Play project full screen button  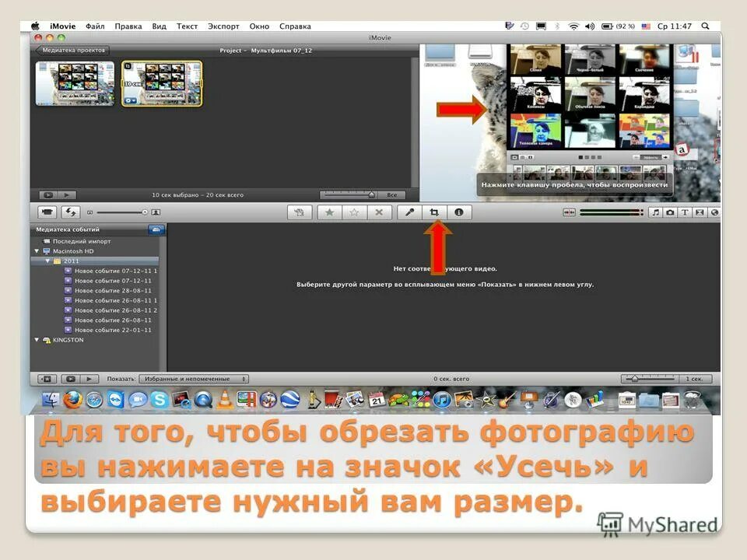pyautogui.click(x=47, y=194)
